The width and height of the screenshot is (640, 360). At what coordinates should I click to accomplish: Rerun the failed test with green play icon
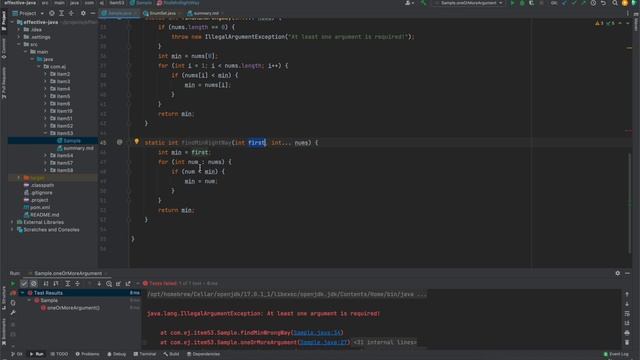click(13, 283)
